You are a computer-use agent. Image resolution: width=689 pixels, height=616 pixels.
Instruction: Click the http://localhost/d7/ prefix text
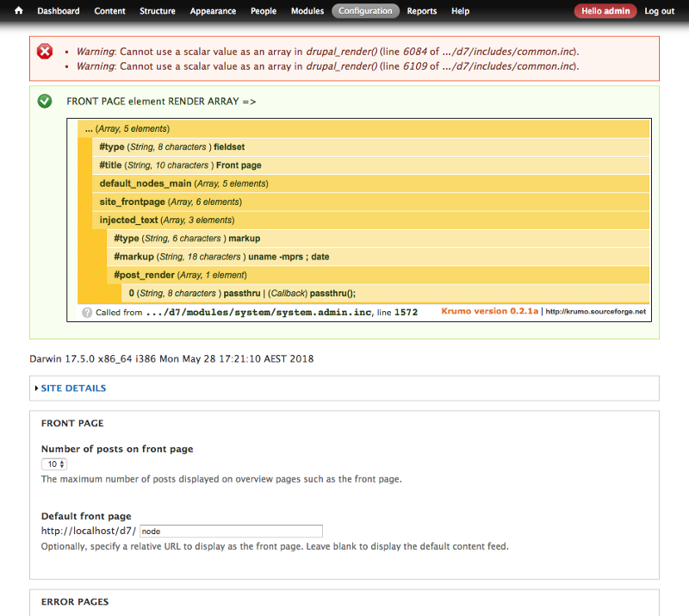coord(89,531)
